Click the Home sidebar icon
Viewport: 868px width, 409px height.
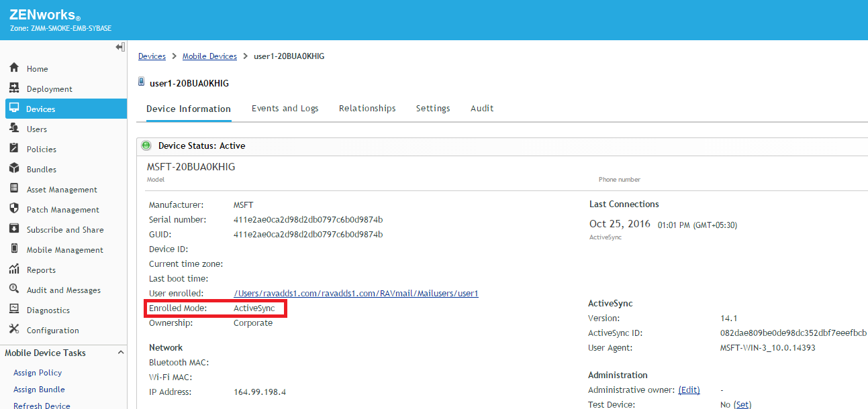pos(14,68)
